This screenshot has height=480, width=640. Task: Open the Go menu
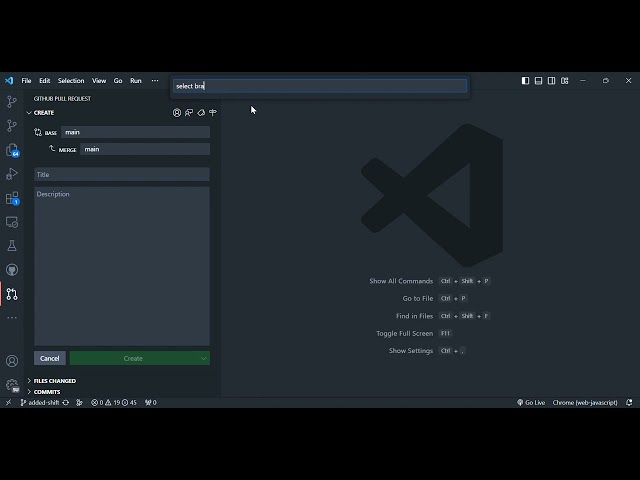pos(118,81)
